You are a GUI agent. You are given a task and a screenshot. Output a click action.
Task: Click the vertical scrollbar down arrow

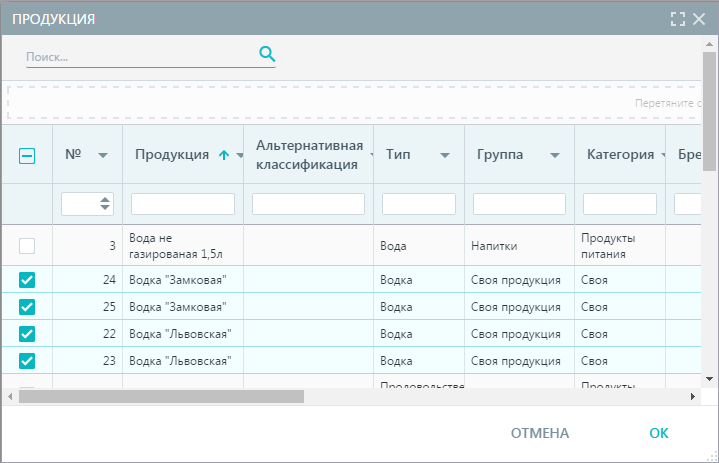(709, 379)
